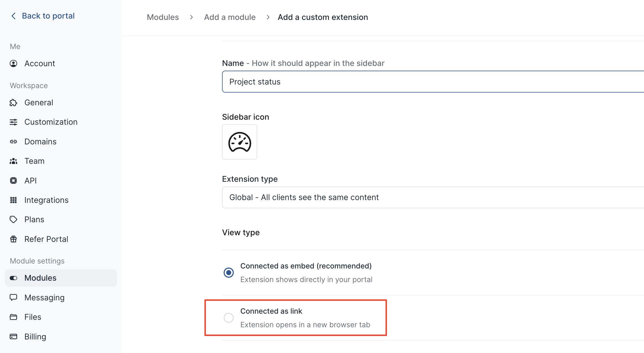The image size is (644, 353).
Task: Click the Modules toggle icon in sidebar
Action: 13,278
